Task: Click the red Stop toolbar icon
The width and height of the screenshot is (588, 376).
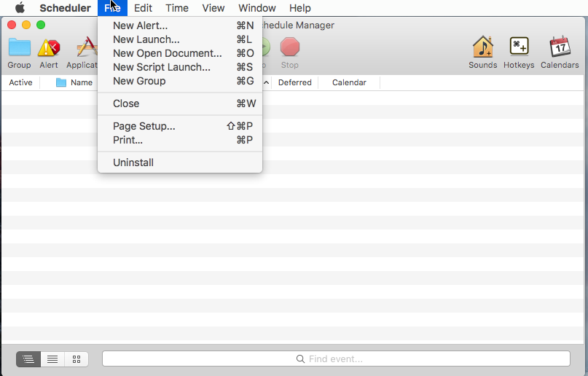Action: (x=290, y=47)
